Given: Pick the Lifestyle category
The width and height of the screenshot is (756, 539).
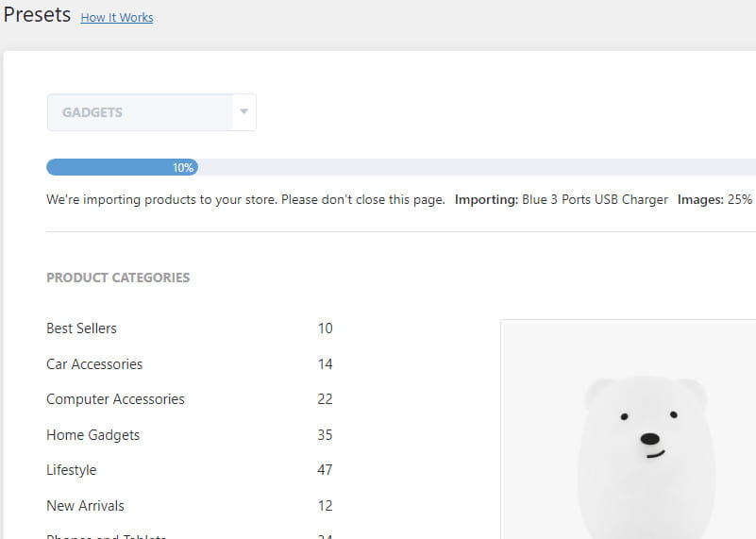Looking at the screenshot, I should click(71, 470).
